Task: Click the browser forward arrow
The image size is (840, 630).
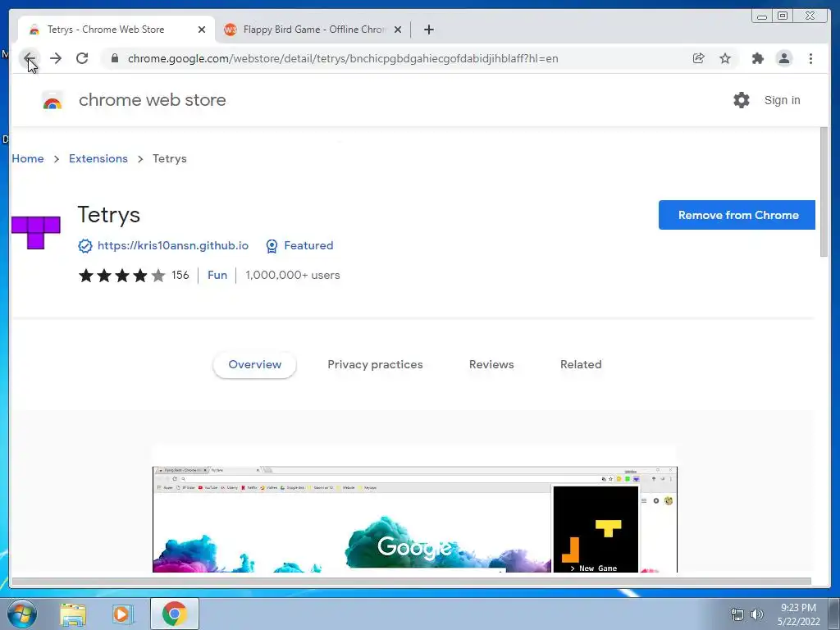Action: click(x=56, y=58)
